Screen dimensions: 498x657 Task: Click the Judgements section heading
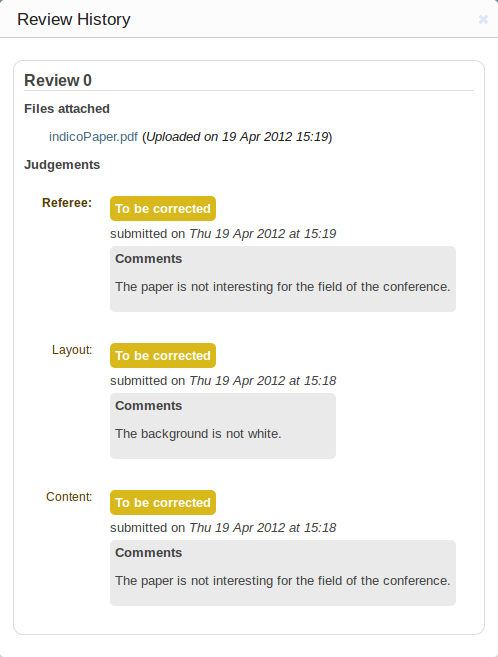click(62, 165)
